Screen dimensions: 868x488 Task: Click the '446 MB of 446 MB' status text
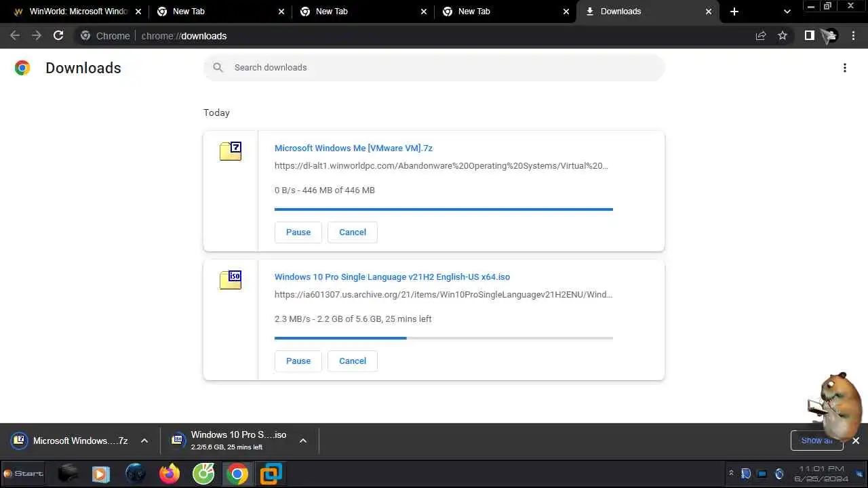click(x=338, y=190)
